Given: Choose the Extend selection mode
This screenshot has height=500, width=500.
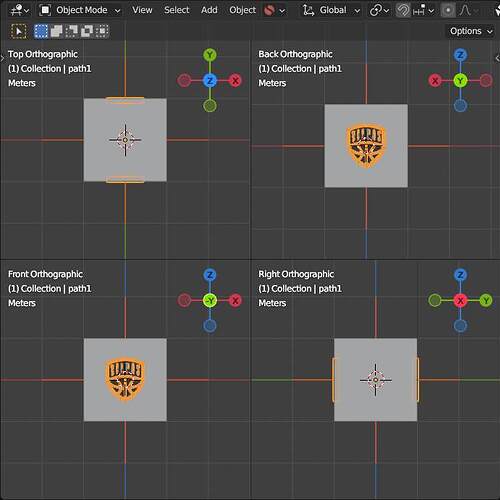Looking at the screenshot, I should (x=56, y=31).
